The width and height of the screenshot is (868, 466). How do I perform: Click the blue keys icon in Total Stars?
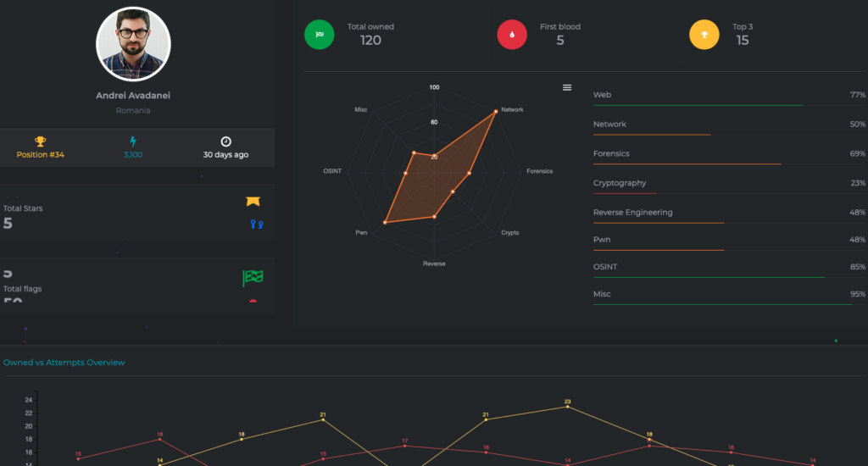[256, 225]
